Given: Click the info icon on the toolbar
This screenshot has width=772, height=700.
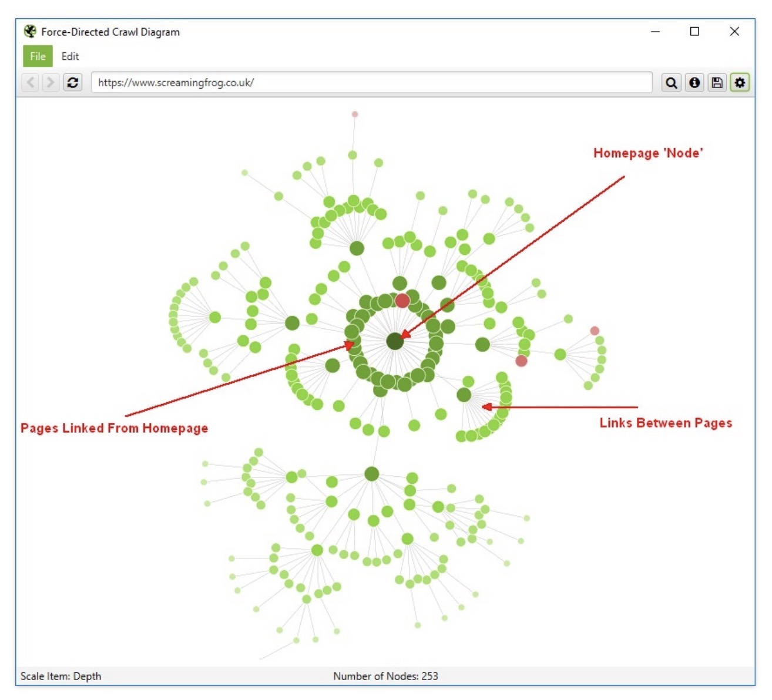Looking at the screenshot, I should [x=695, y=83].
